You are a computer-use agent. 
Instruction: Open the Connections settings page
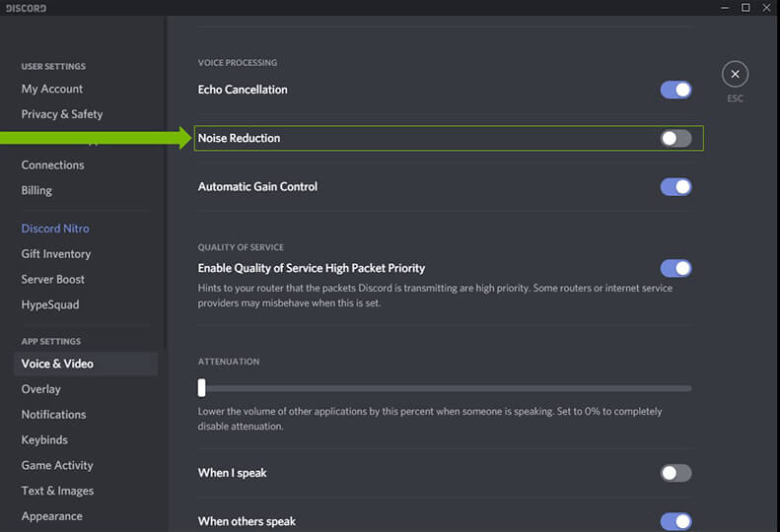[x=52, y=166]
